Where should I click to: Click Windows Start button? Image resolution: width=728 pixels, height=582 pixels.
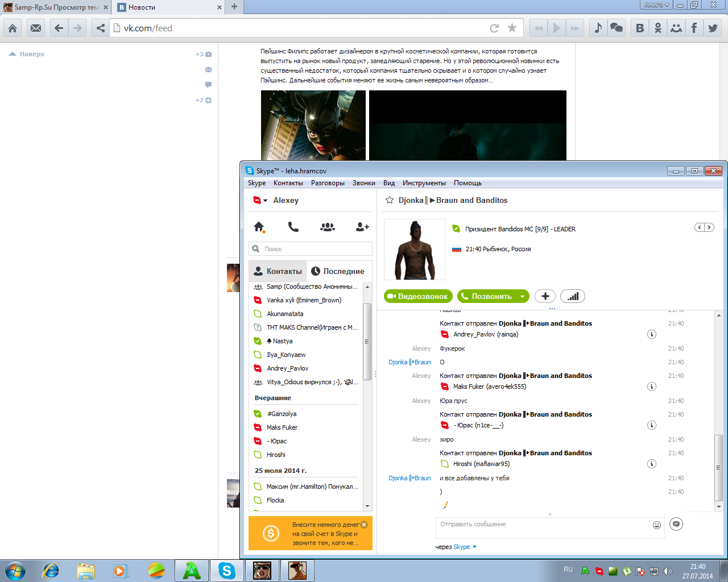15,570
